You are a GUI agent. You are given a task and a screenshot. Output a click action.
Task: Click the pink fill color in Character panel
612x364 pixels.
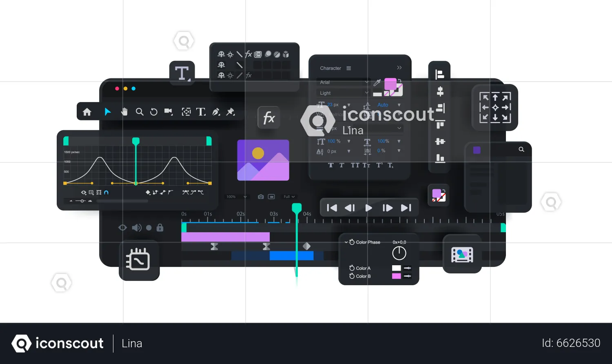point(390,84)
